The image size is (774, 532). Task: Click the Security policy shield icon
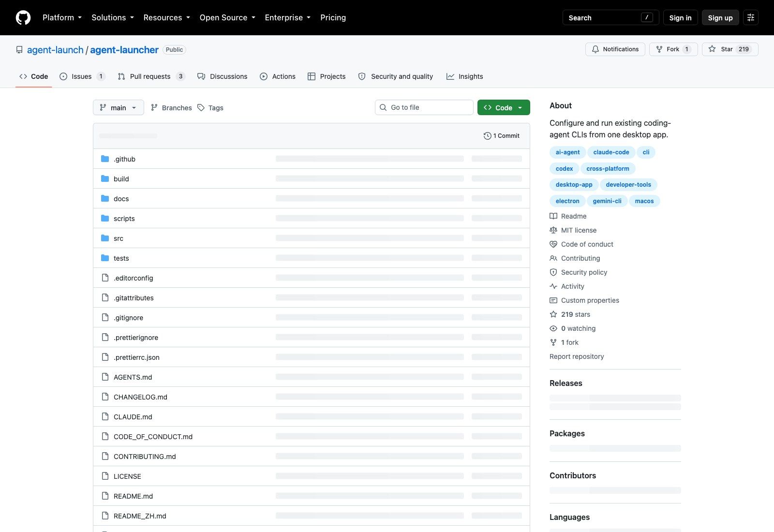coord(553,272)
